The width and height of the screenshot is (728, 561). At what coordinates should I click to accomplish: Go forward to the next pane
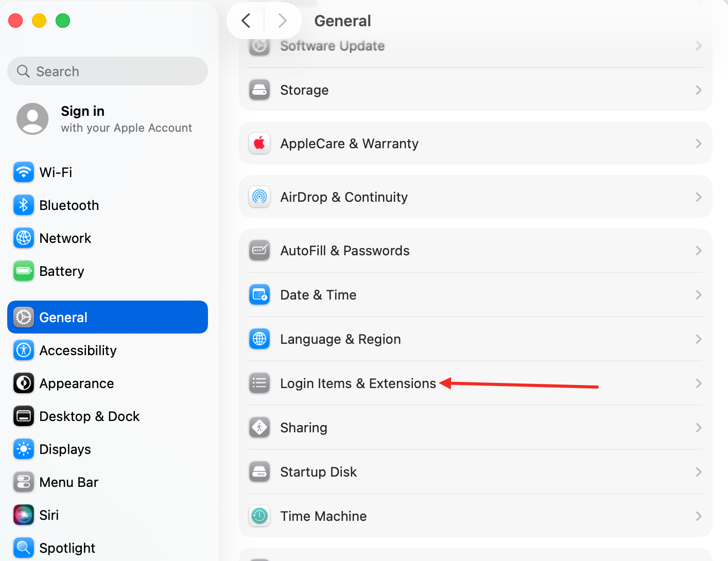[x=282, y=21]
